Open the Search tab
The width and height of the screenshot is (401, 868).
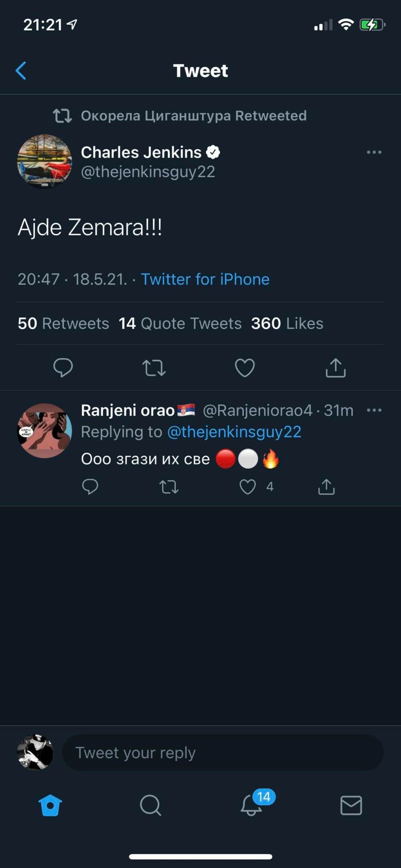pos(150,805)
